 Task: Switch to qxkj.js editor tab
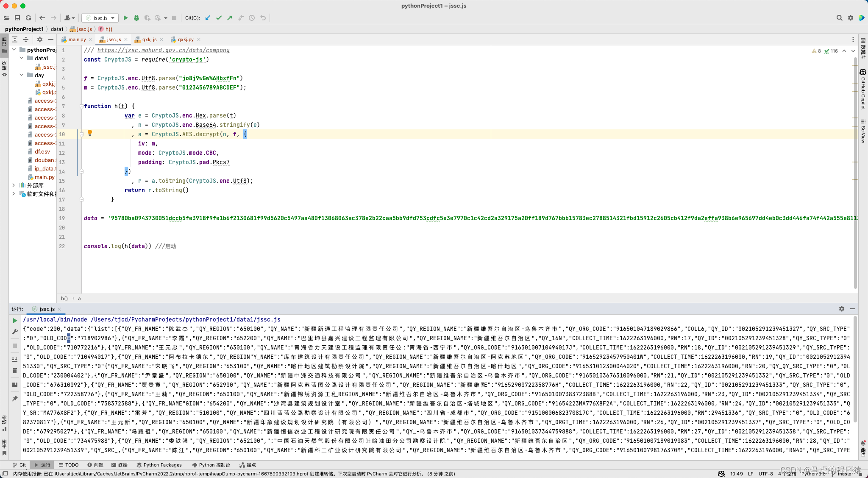point(149,39)
